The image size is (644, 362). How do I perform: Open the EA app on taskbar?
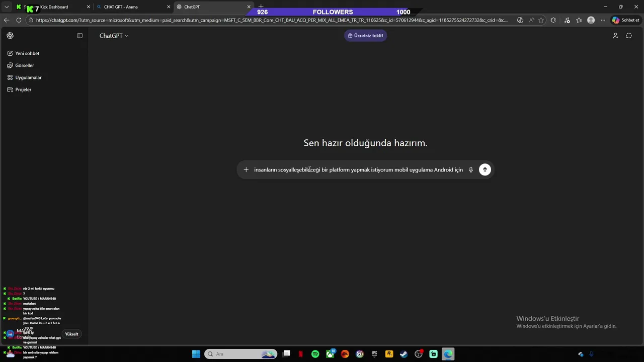345,354
